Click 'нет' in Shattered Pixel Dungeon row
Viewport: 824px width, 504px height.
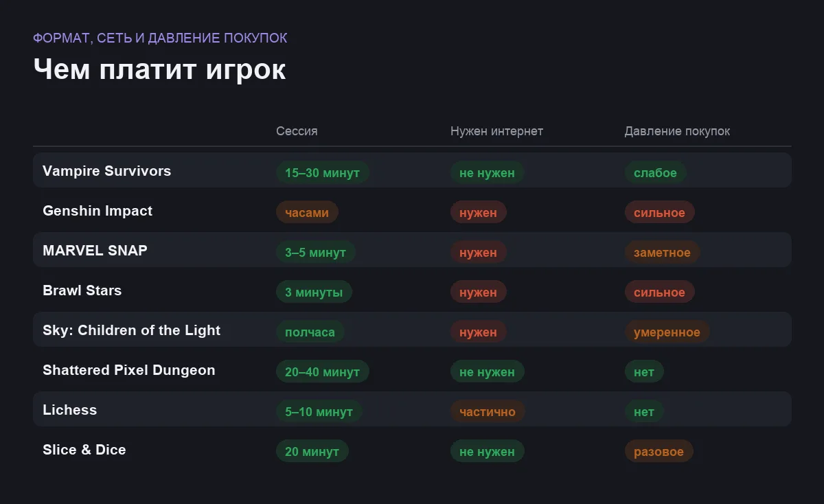(644, 371)
